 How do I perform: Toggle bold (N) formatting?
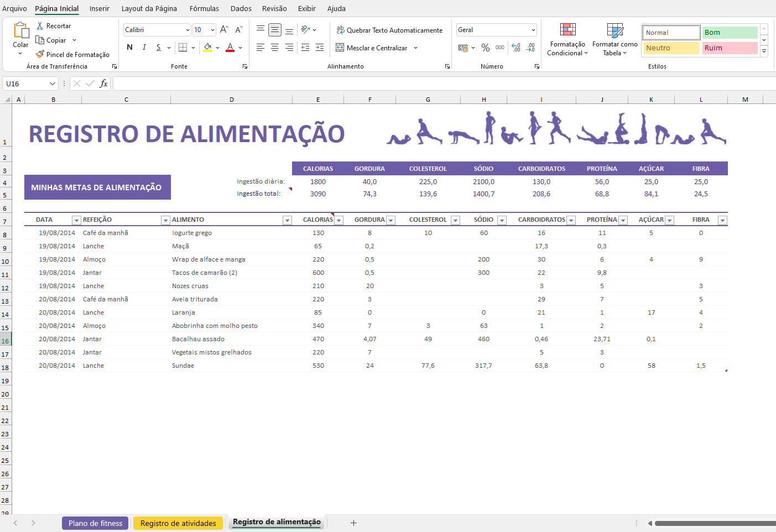click(x=129, y=48)
